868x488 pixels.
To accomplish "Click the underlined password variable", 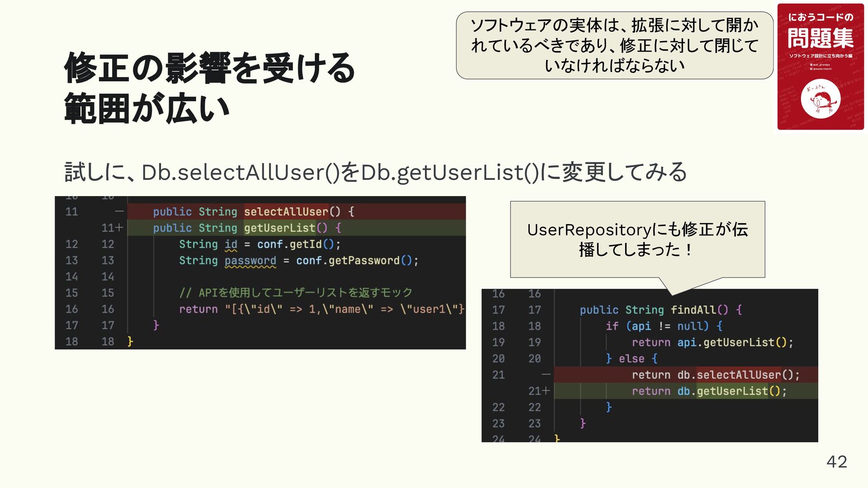I will click(250, 261).
